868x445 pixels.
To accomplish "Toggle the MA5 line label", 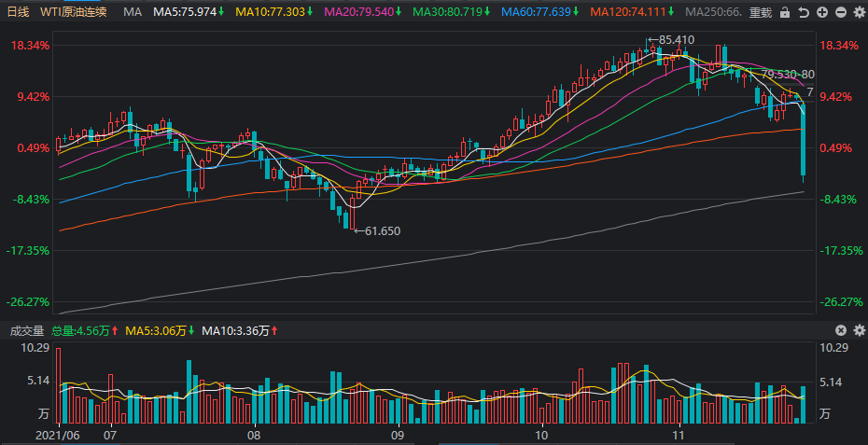I will coord(189,11).
